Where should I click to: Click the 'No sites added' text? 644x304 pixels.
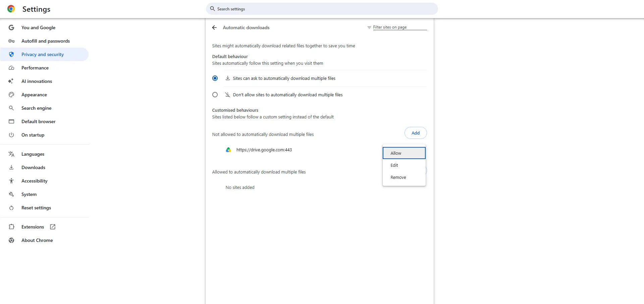click(x=240, y=188)
